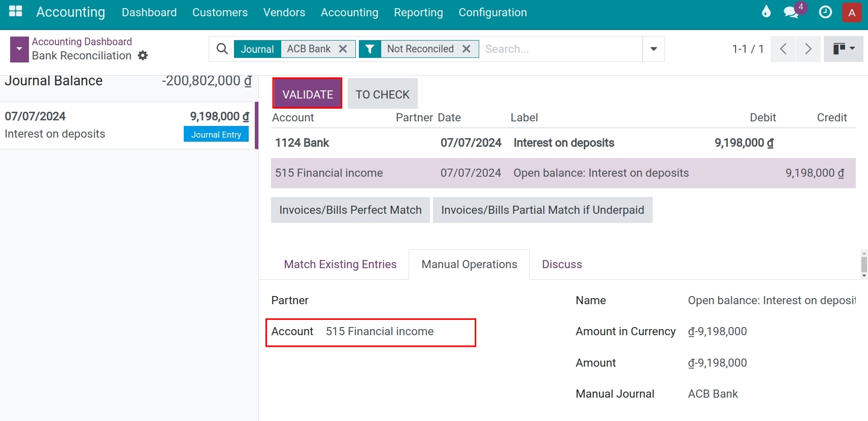Screen dimensions: 868x421
Task: Click the Accounting app title
Action: tap(71, 12)
